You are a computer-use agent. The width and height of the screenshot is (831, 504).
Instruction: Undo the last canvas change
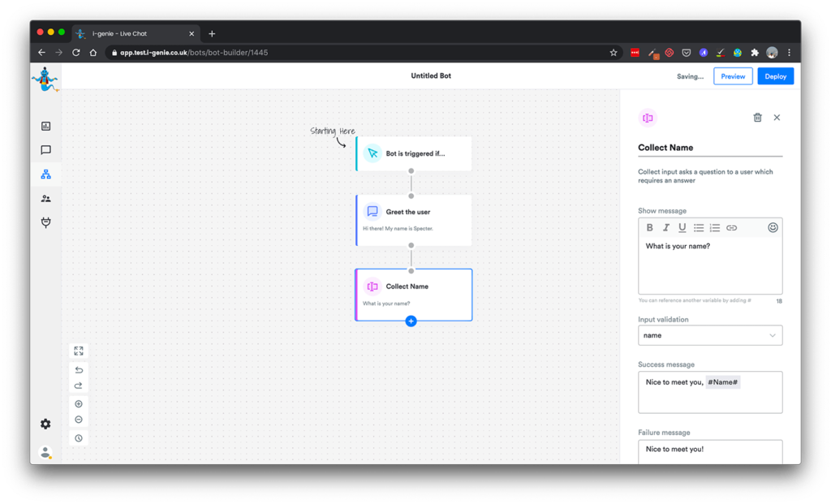click(x=79, y=370)
